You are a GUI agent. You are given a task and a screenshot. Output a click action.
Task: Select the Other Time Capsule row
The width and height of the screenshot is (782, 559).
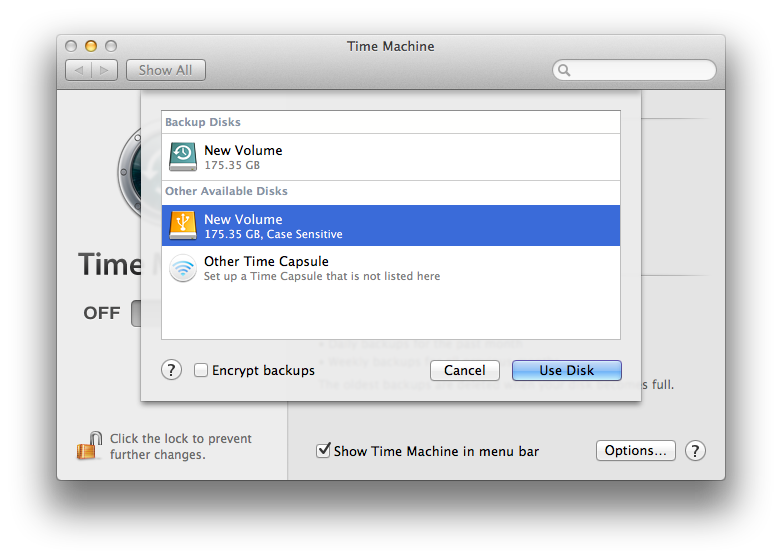point(391,268)
